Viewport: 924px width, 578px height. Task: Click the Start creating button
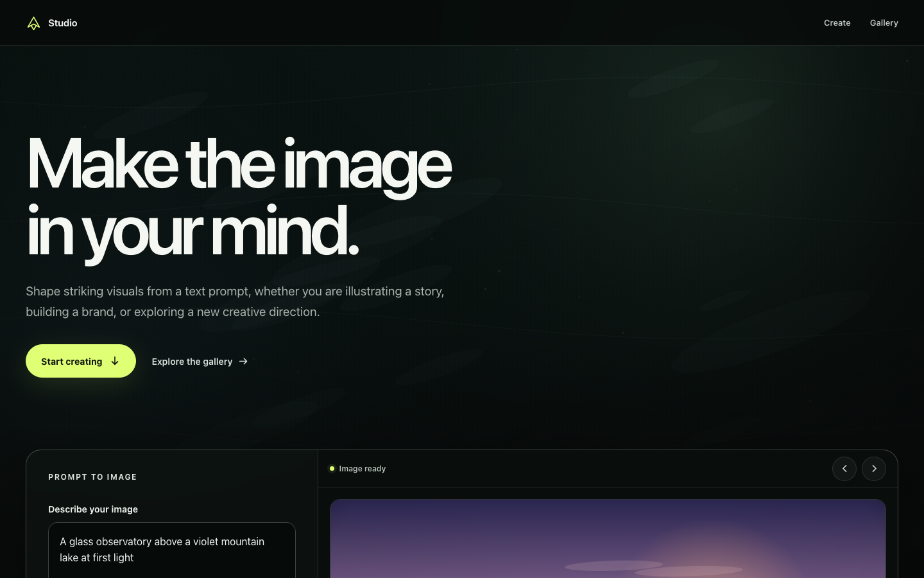pos(81,361)
